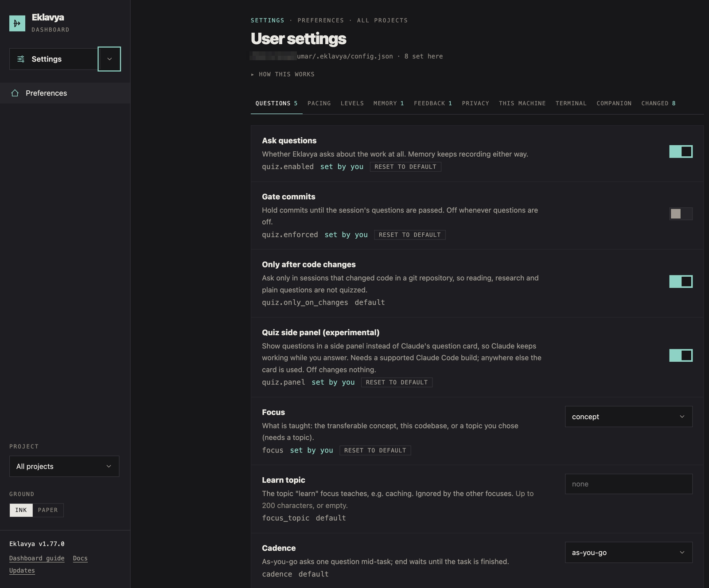Click the Settings section button
709x588 pixels.
pyautogui.click(x=53, y=59)
